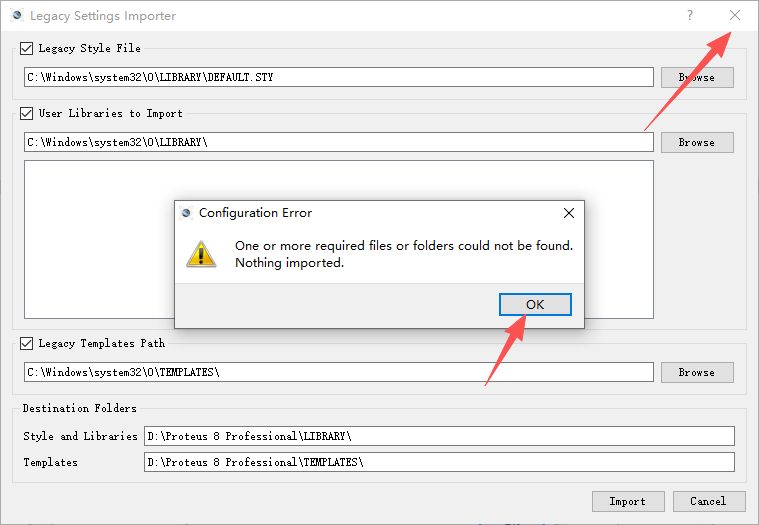This screenshot has width=759, height=525.
Task: Click OK in Configuration Error dialog
Action: click(535, 304)
